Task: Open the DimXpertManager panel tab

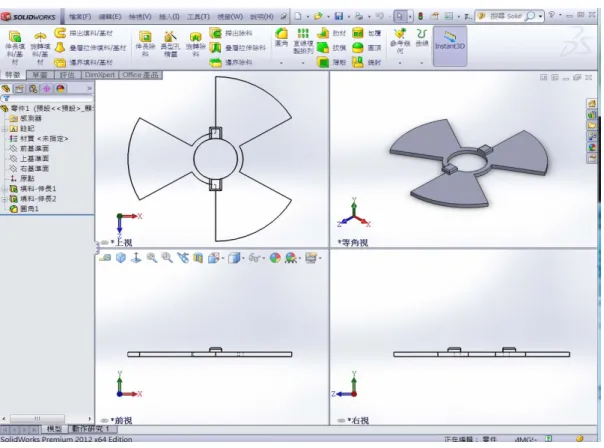Action: click(47, 89)
